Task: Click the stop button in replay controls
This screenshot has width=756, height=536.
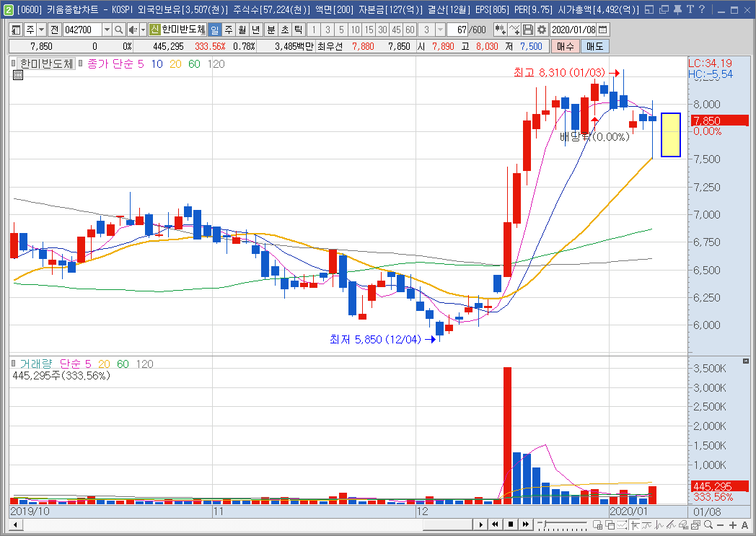Action: (510, 524)
